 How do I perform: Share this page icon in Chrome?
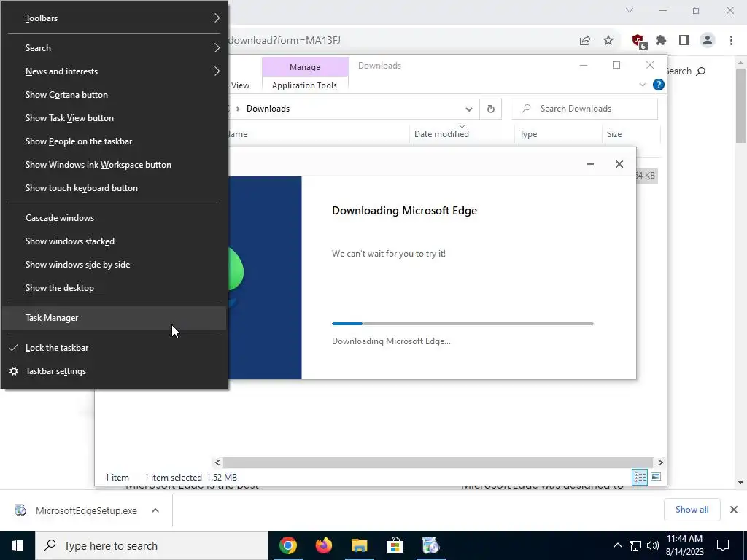click(x=585, y=41)
